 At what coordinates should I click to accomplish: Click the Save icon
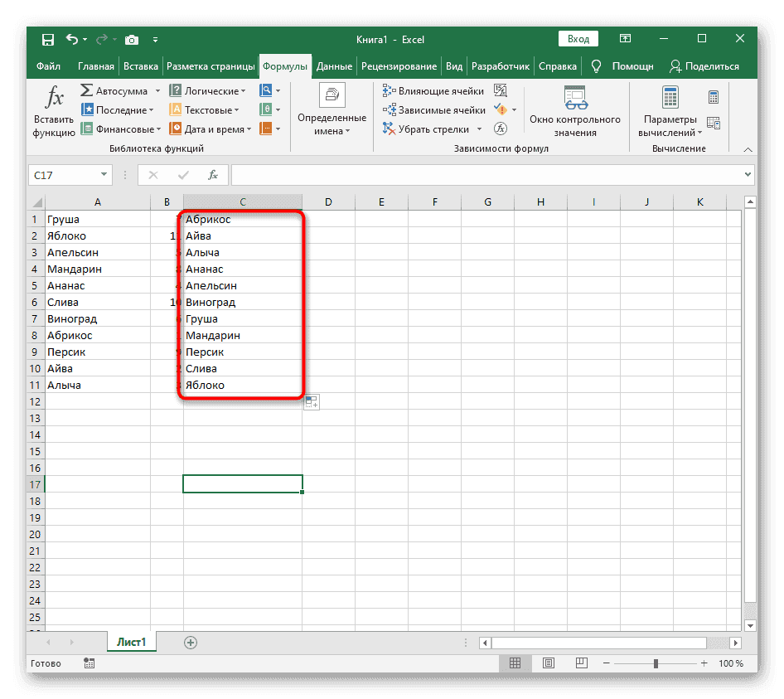tap(47, 39)
